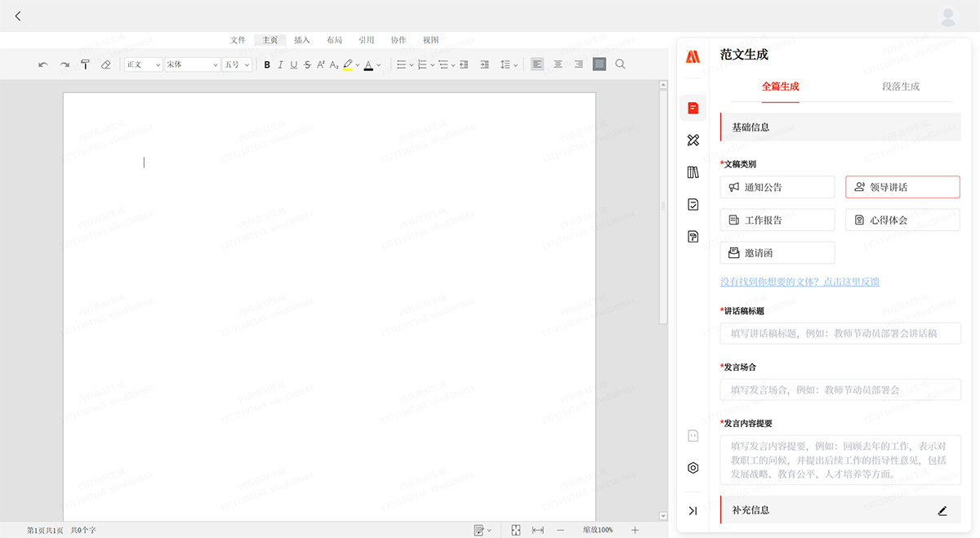Switch to the 段落生成 tab
This screenshot has width=980, height=538.
[901, 87]
